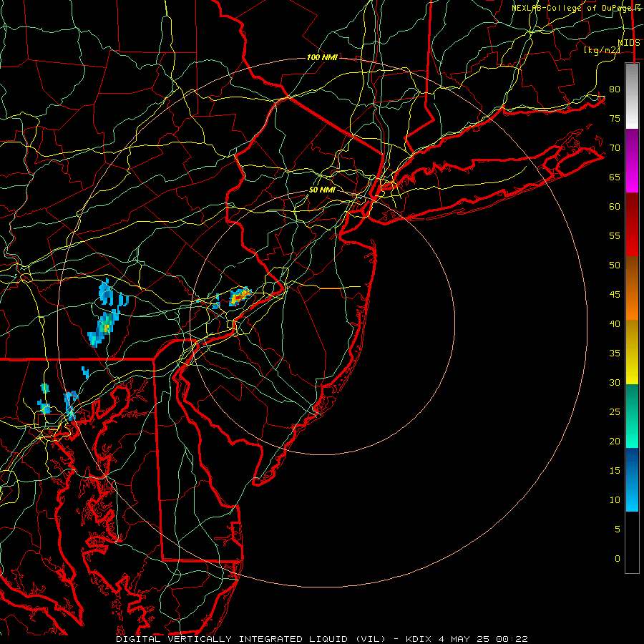Click the "KDIX" radar station identifier

419,639
